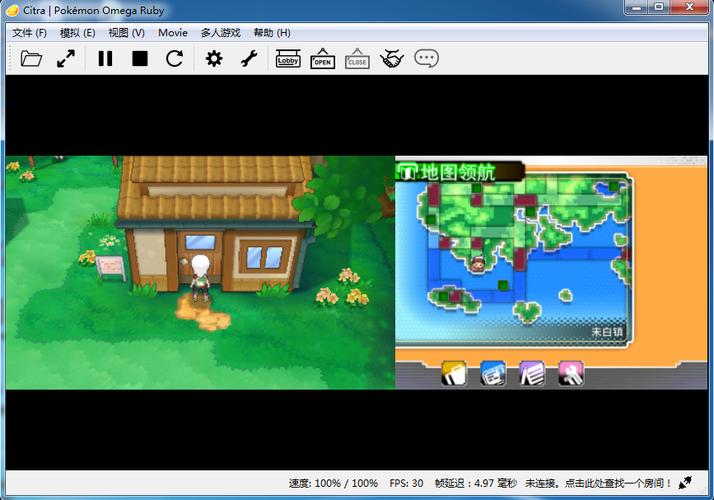This screenshot has height=500, width=714.
Task: Open the Movie menu
Action: click(173, 33)
